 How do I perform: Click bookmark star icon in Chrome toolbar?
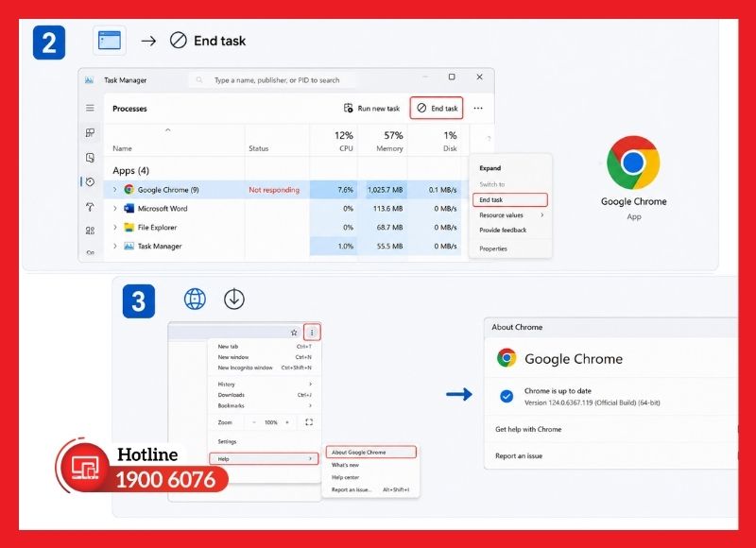coord(294,333)
